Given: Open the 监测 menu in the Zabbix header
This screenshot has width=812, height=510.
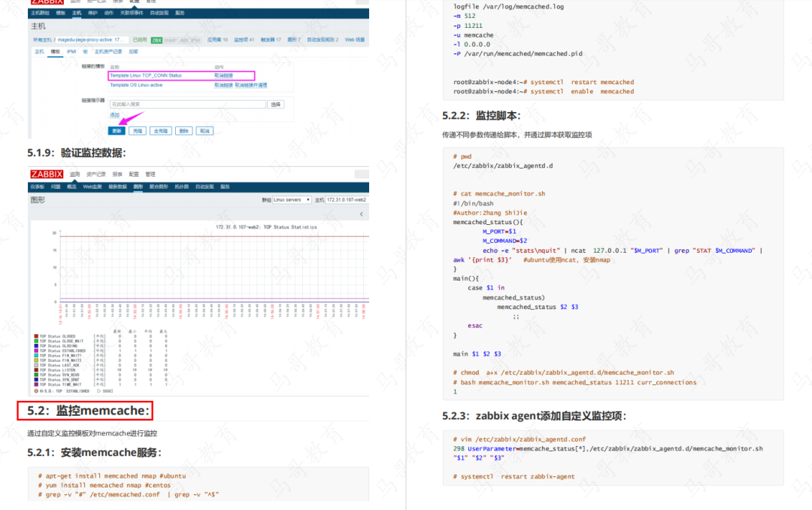Looking at the screenshot, I should (x=75, y=175).
